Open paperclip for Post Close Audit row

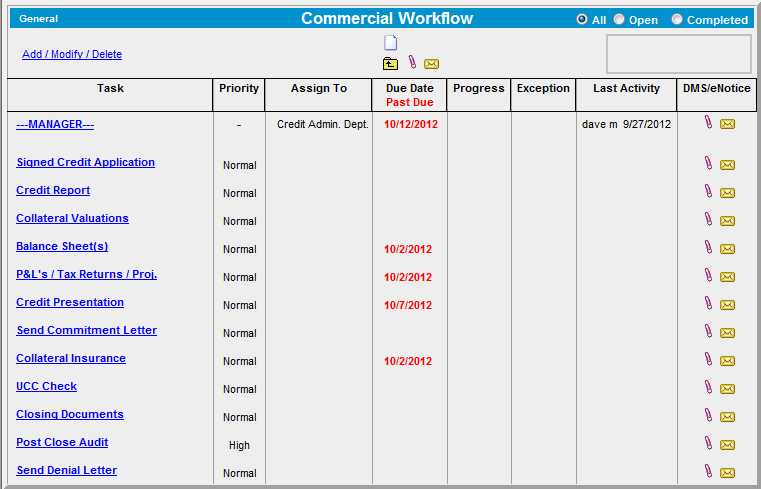click(x=709, y=443)
